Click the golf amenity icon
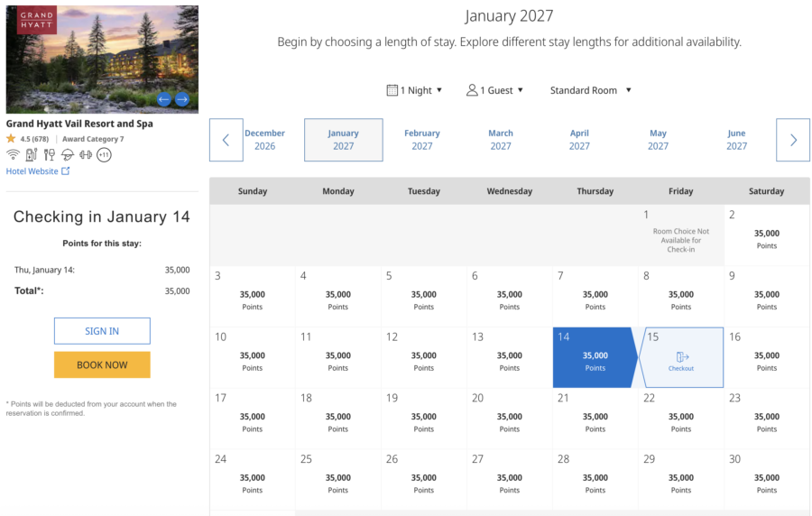812x516 pixels. 68,154
